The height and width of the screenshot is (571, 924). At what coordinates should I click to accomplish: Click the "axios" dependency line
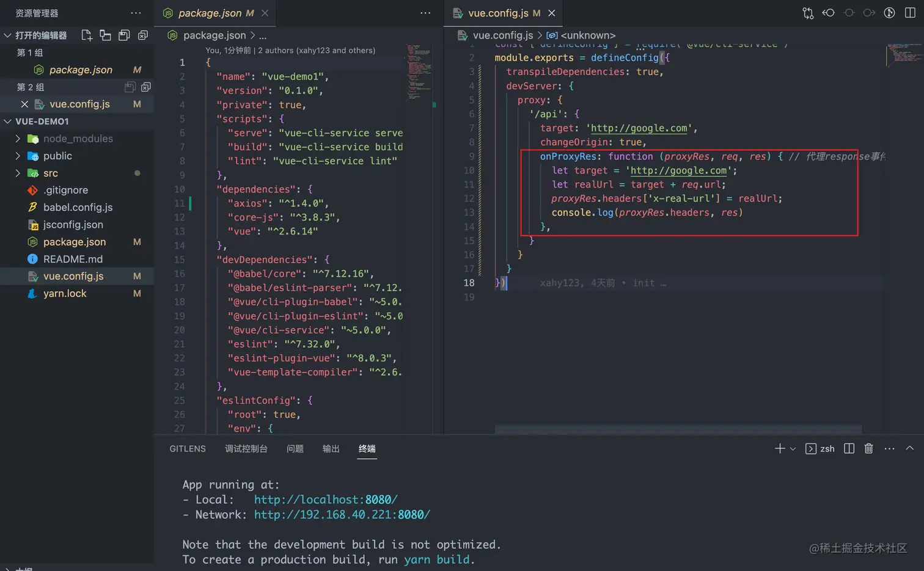(278, 203)
